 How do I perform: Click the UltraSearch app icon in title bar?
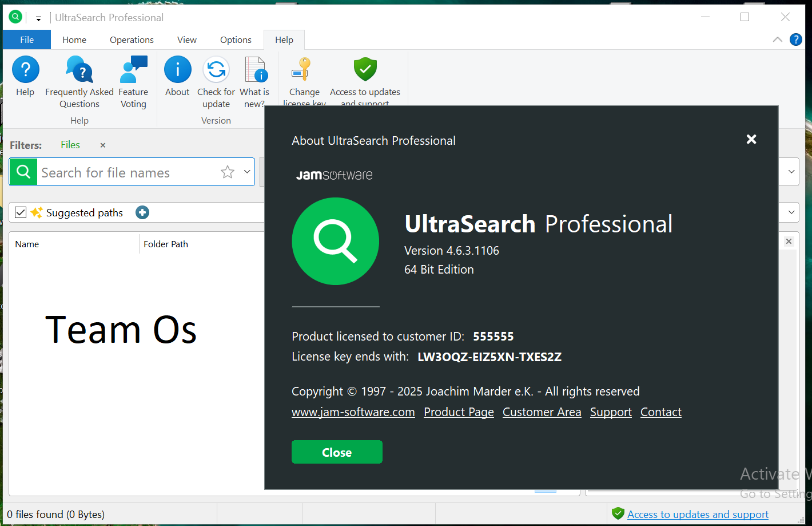pyautogui.click(x=15, y=17)
